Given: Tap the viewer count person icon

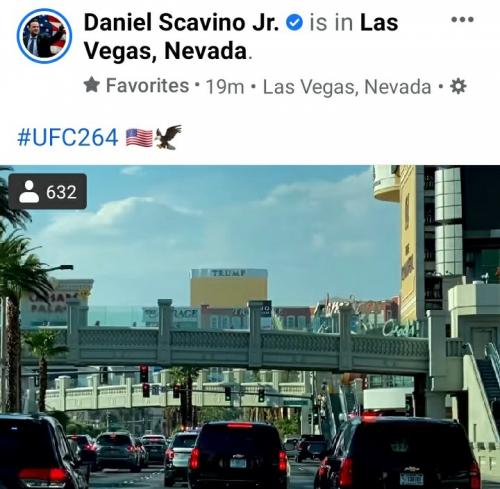Looking at the screenshot, I should [29, 191].
